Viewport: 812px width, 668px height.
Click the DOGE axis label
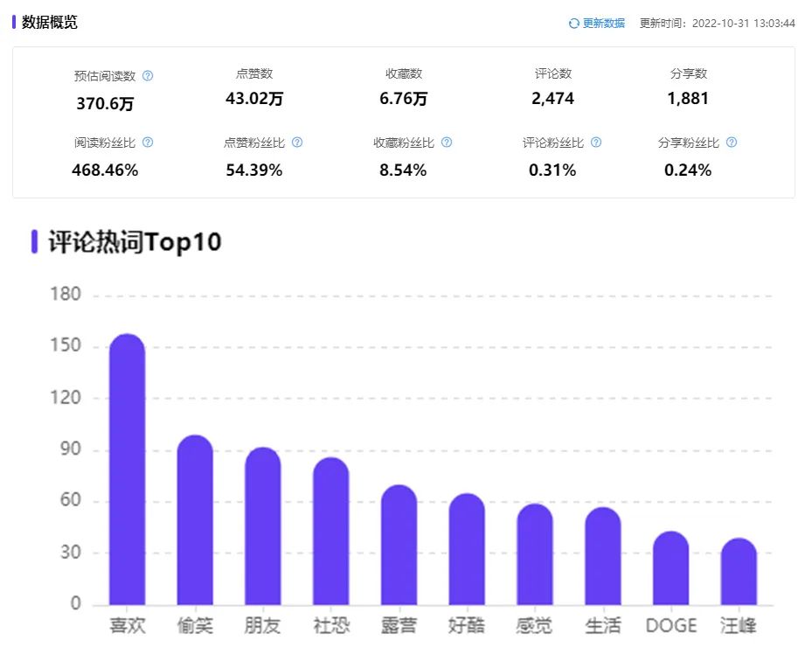(x=670, y=625)
